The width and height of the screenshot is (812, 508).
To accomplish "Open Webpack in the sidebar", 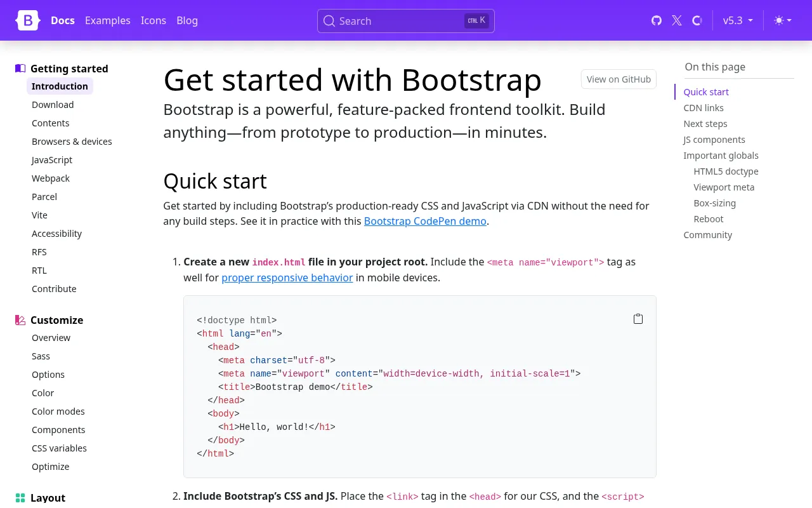I will (x=51, y=178).
